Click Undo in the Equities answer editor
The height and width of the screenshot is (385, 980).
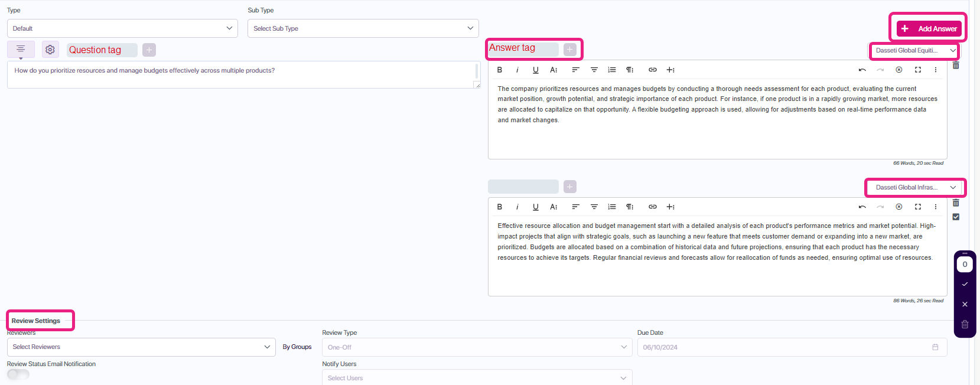click(862, 70)
